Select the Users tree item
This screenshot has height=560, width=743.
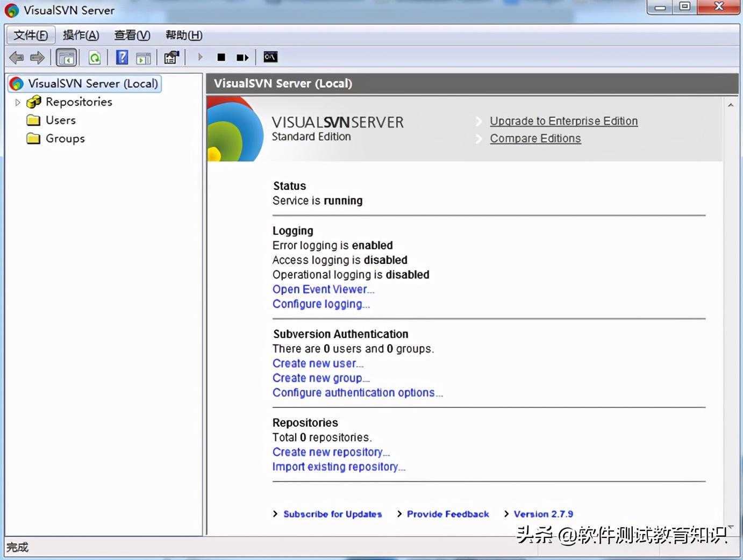[61, 120]
